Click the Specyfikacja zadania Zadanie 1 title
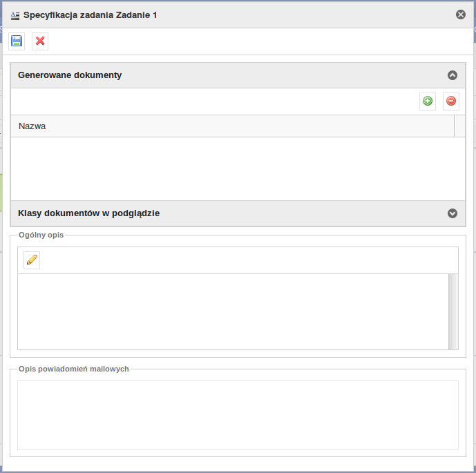This screenshot has height=473, width=476. tap(91, 15)
